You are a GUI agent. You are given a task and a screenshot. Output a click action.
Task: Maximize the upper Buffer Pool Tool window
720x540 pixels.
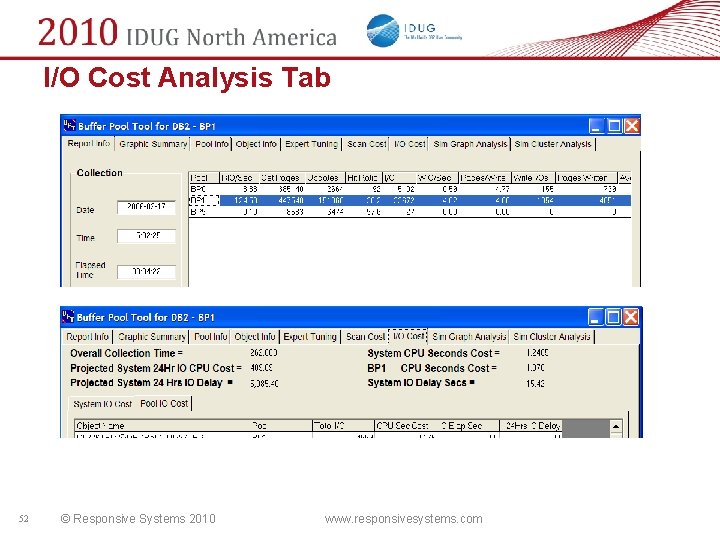click(614, 126)
